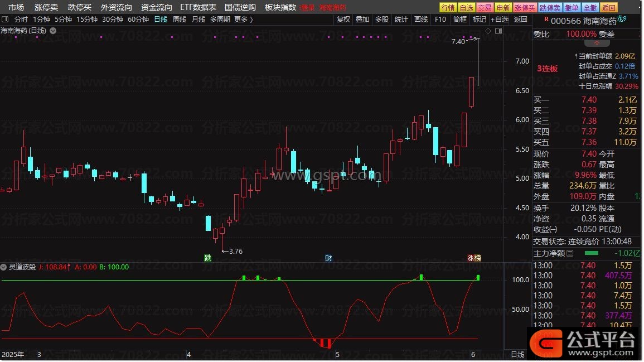This screenshot has height=362, width=644.
Task: Open the 板块指数 menu
Action: coord(280,7)
